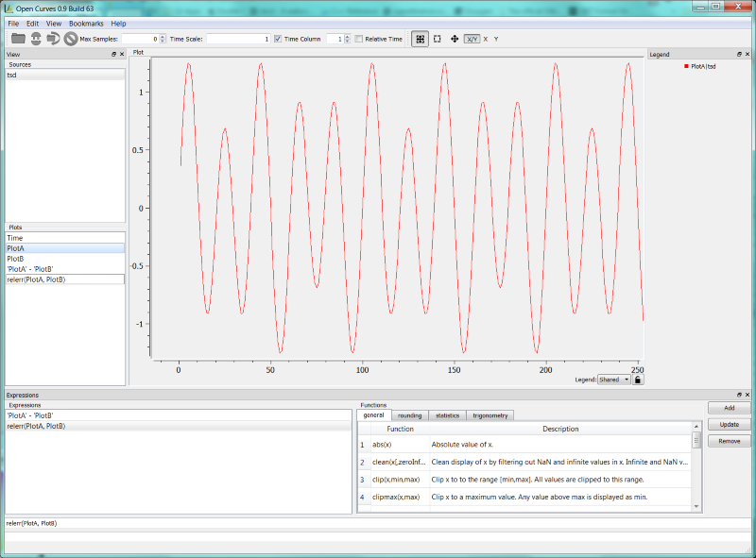
Task: Click the Time Column number spinner arrows
Action: [346, 39]
